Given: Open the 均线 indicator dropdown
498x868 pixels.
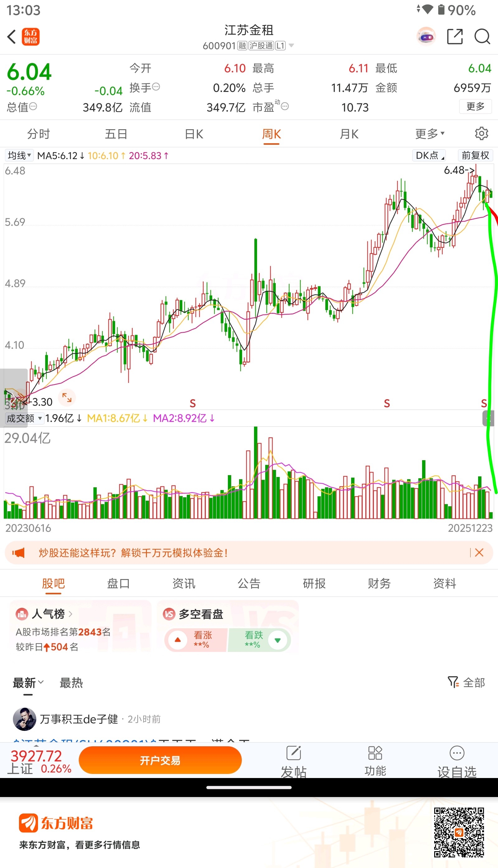Looking at the screenshot, I should (x=19, y=155).
